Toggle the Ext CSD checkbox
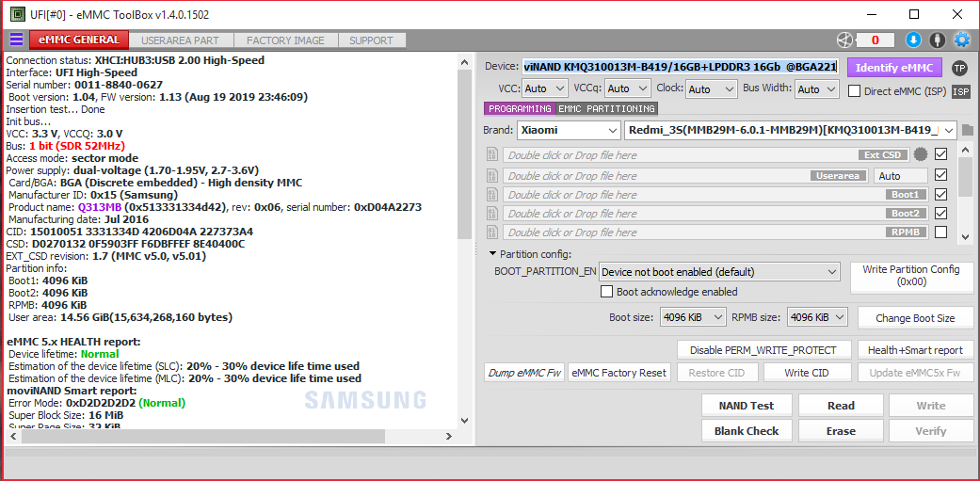 tap(940, 153)
